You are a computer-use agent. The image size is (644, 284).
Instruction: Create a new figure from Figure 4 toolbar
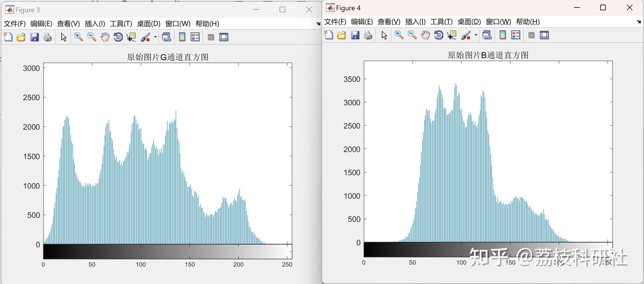coord(329,35)
